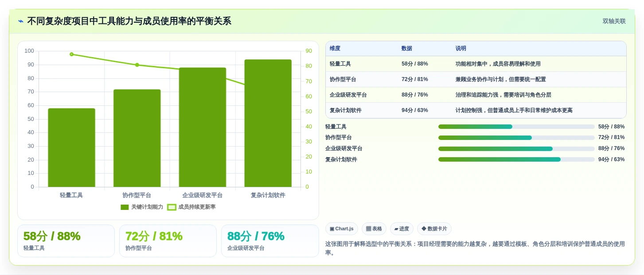Select the 数据卡片 tag chip
The height and width of the screenshot is (275, 644).
434,229
